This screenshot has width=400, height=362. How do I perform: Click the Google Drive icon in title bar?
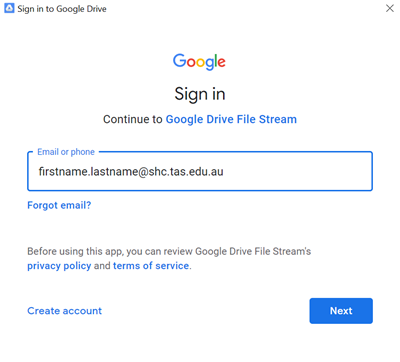(x=9, y=8)
